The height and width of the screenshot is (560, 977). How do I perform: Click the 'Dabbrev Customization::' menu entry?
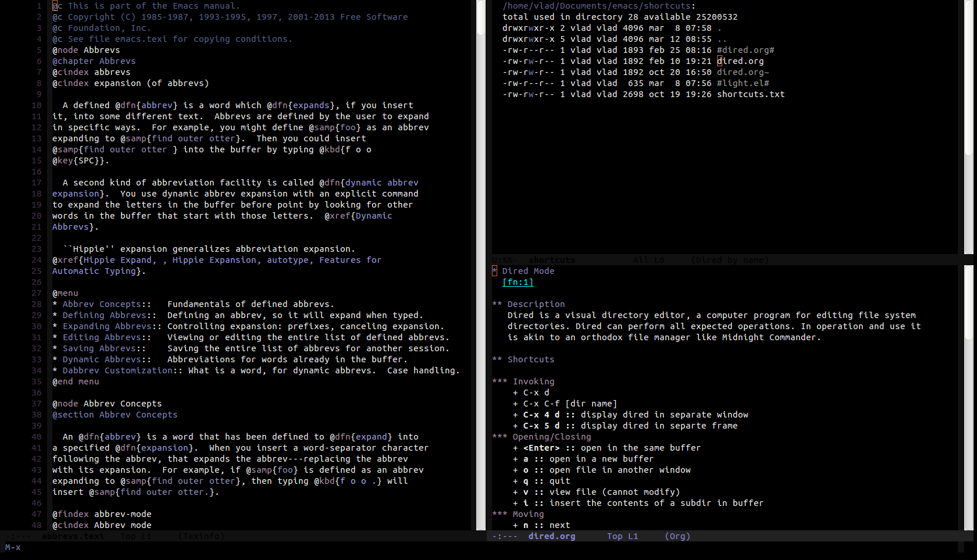pos(123,370)
